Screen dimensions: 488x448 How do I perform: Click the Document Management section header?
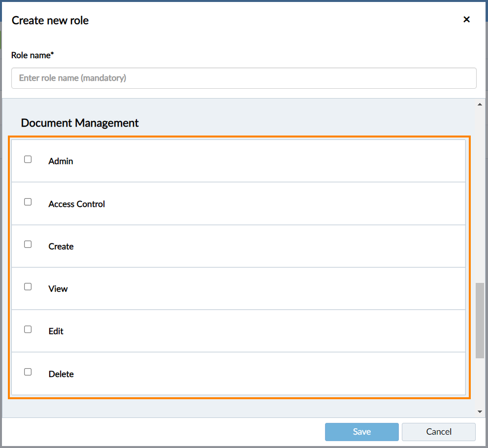click(x=79, y=123)
